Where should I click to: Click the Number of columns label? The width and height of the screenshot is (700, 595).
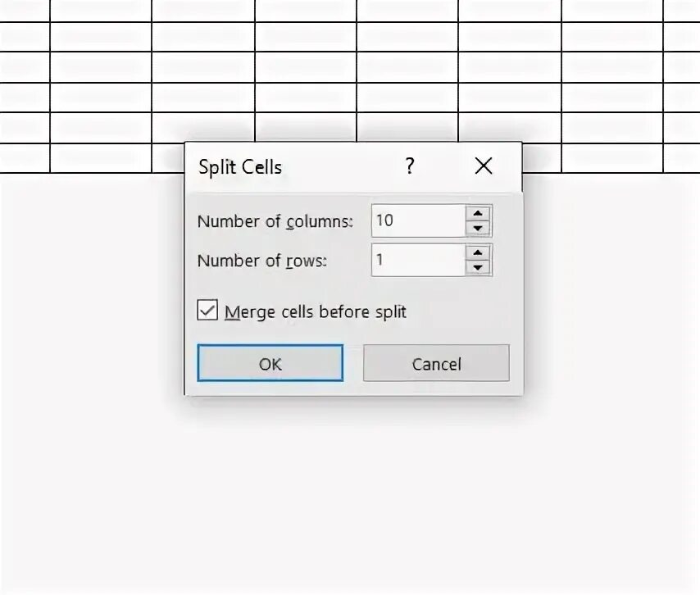pyautogui.click(x=275, y=221)
